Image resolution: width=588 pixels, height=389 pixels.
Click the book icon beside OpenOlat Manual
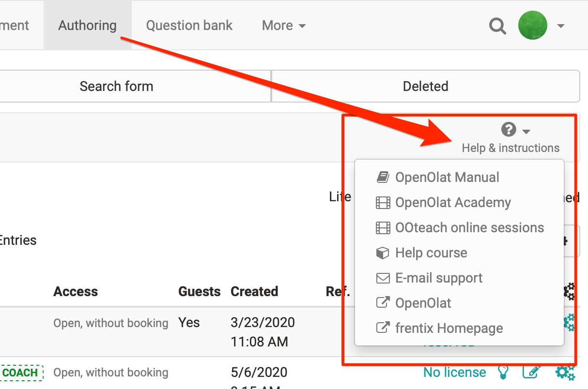tap(383, 177)
